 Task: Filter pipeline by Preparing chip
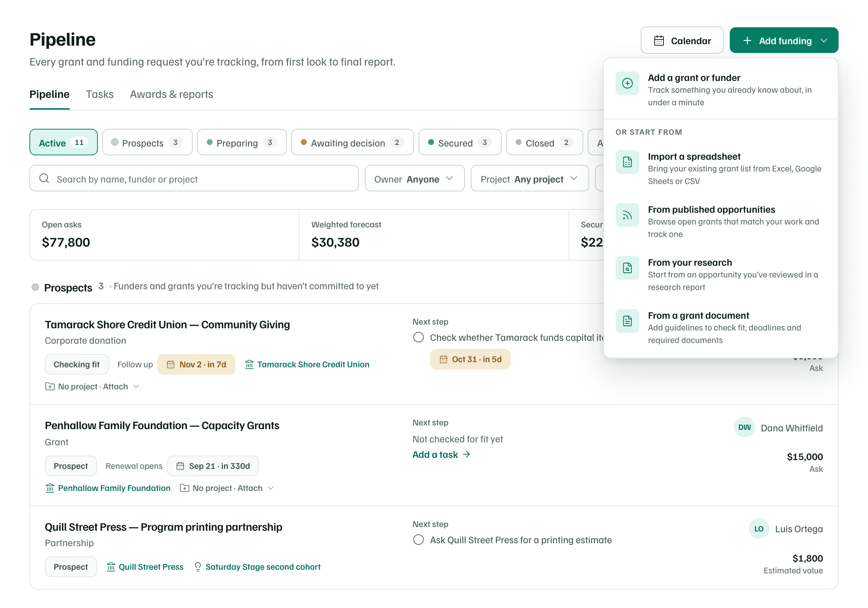point(242,142)
